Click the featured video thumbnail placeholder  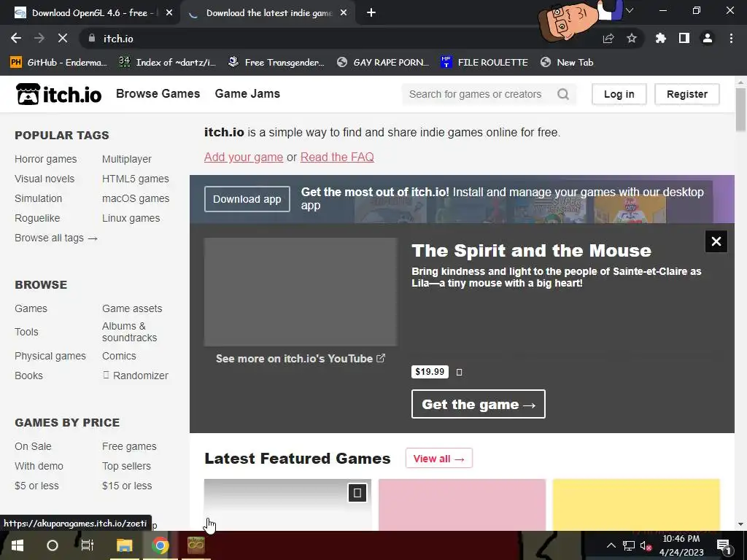point(300,292)
